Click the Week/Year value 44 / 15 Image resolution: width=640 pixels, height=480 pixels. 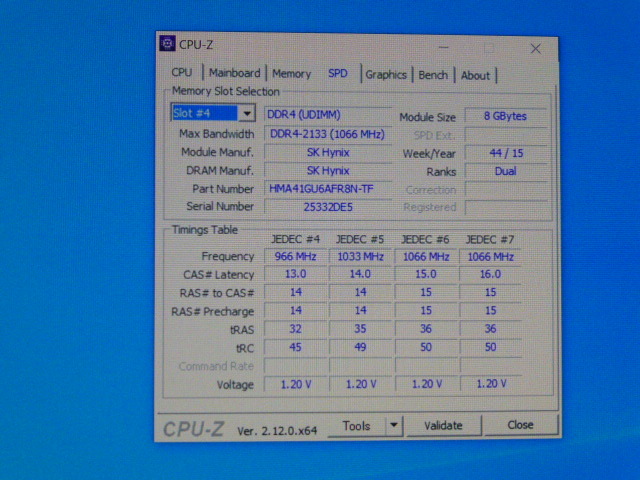506,153
